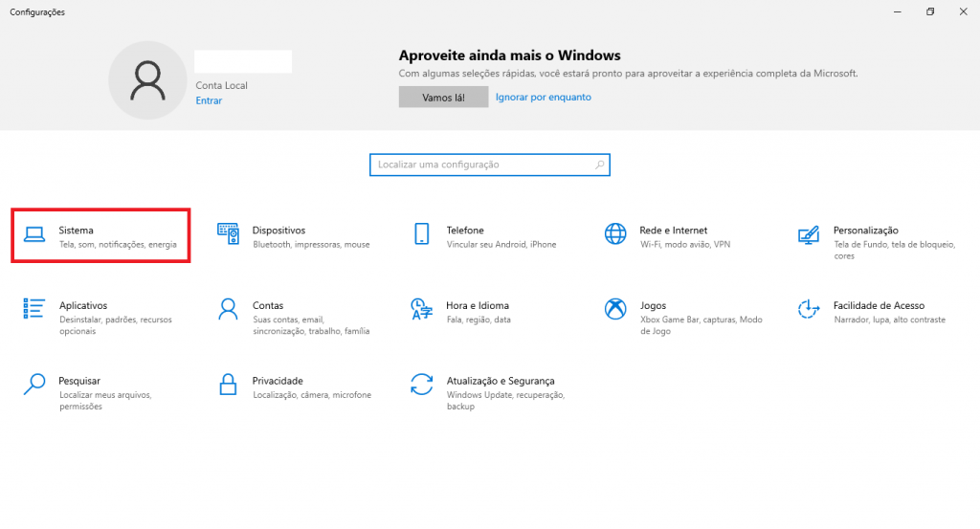Select the Privacidade padlock icon
980x529 pixels.
pyautogui.click(x=228, y=385)
